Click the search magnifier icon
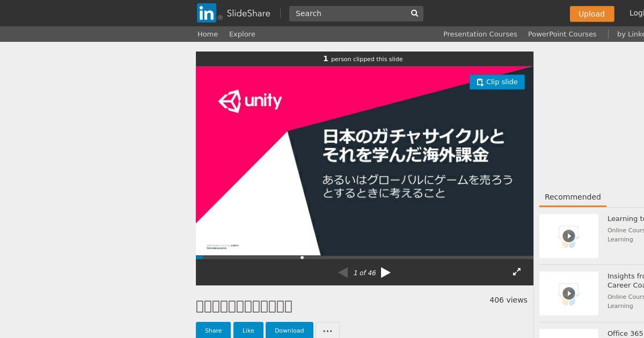Image resolution: width=644 pixels, height=338 pixels. (414, 13)
